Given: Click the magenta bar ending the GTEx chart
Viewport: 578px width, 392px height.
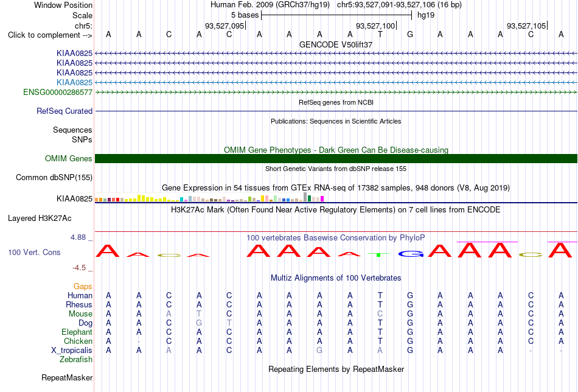Looking at the screenshot, I should click(x=322, y=199).
